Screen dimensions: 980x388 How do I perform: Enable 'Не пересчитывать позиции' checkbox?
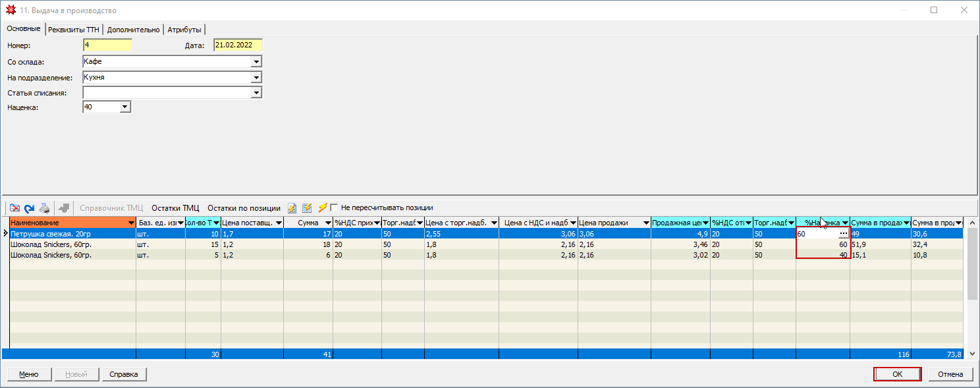334,208
